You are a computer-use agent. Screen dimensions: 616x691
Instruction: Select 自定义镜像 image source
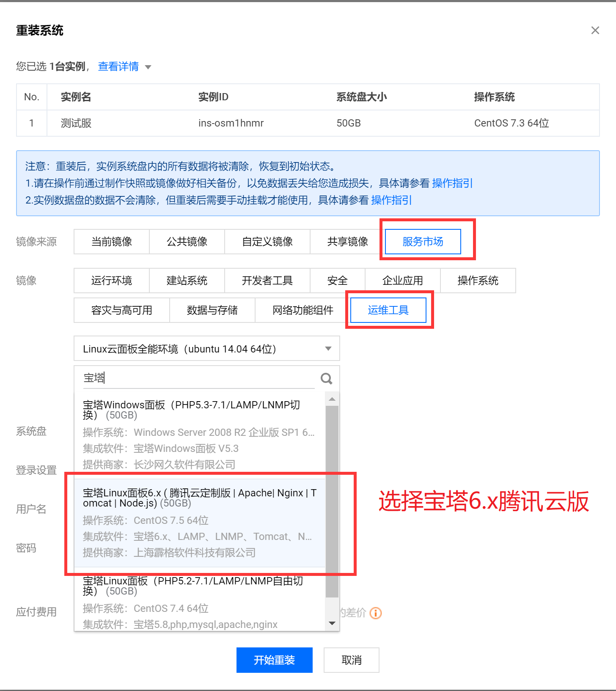[x=267, y=242]
